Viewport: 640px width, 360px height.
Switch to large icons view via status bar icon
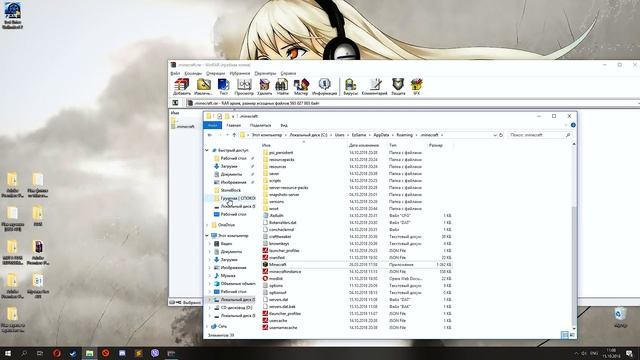tap(572, 335)
